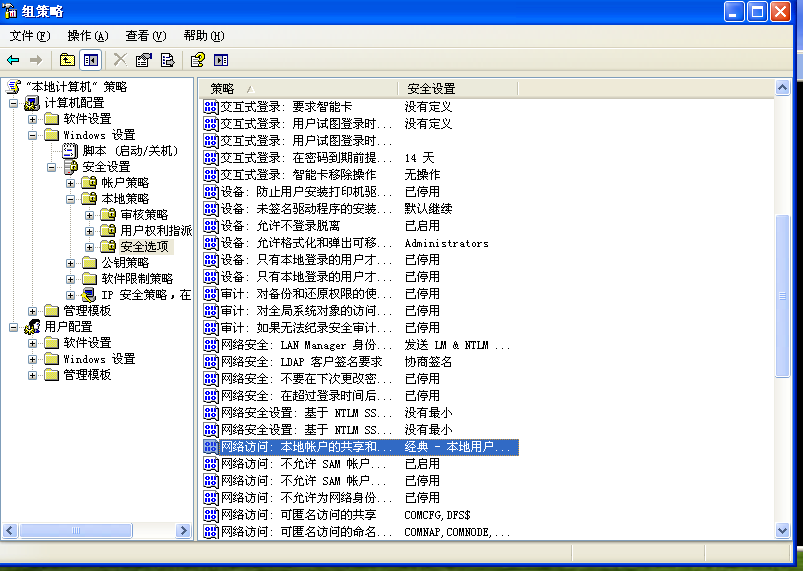Select the 计算机配置 computer icon
The width and height of the screenshot is (803, 571).
pyautogui.click(x=32, y=103)
